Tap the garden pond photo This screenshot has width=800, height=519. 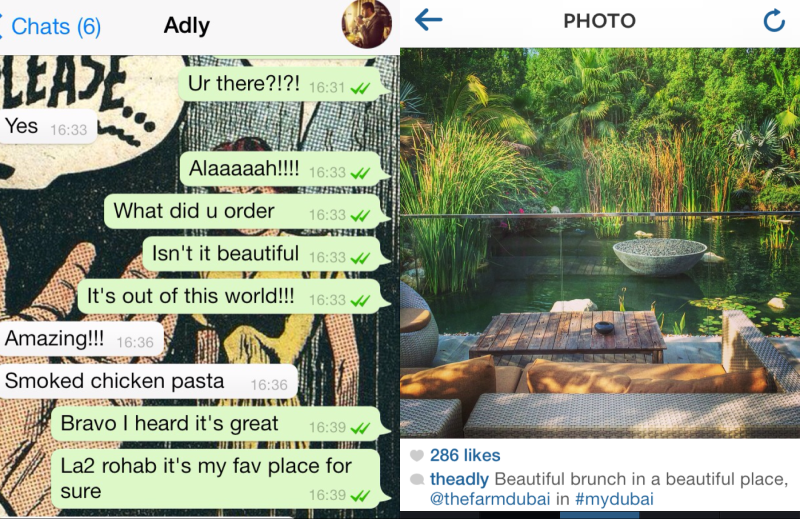[600, 243]
